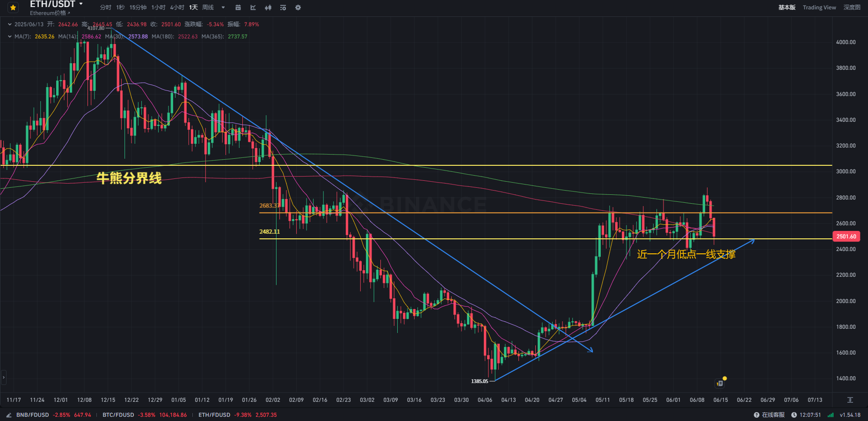Select the 15分钟 timeframe
The height and width of the screenshot is (421, 868).
point(138,7)
